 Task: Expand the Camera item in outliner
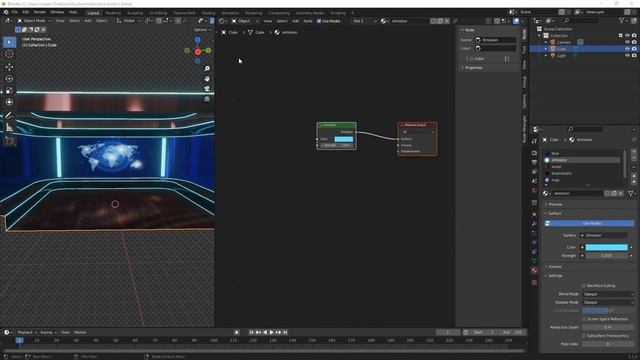pyautogui.click(x=546, y=42)
